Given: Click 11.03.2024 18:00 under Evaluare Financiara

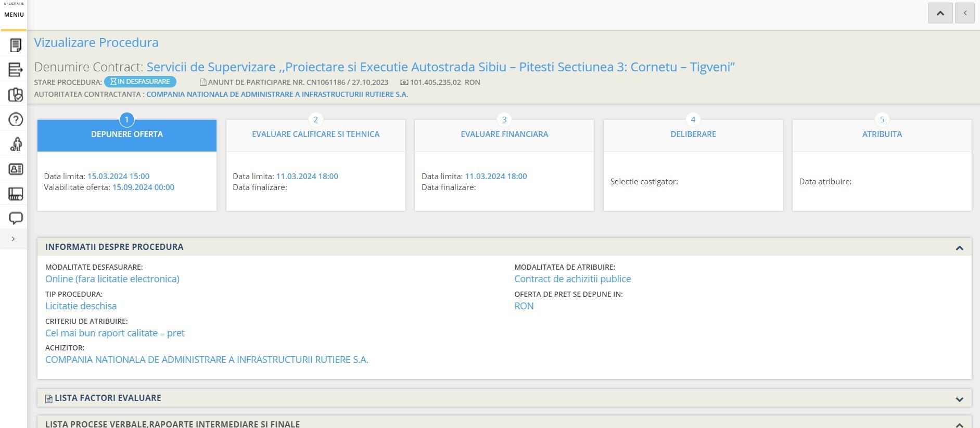Looking at the screenshot, I should [x=496, y=177].
